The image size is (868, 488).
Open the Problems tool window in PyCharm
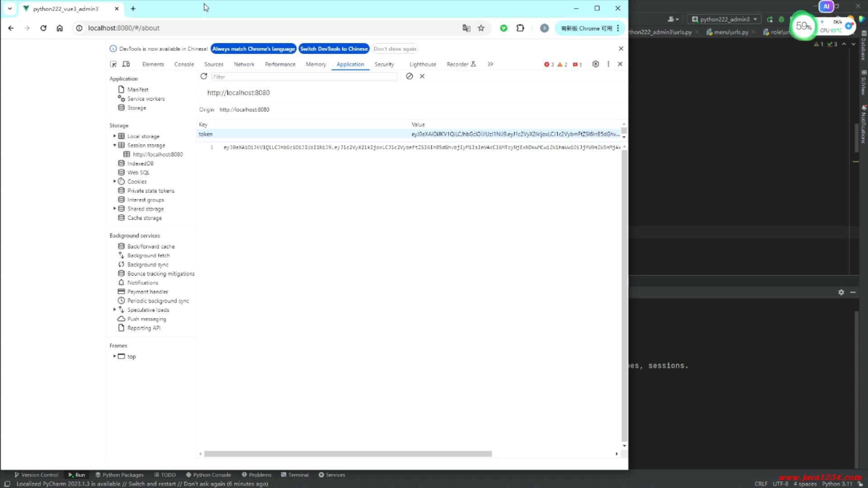[x=256, y=475]
